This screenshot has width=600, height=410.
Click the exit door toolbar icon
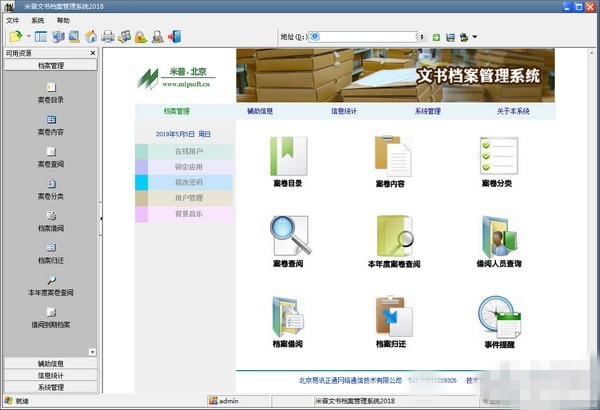(174, 37)
